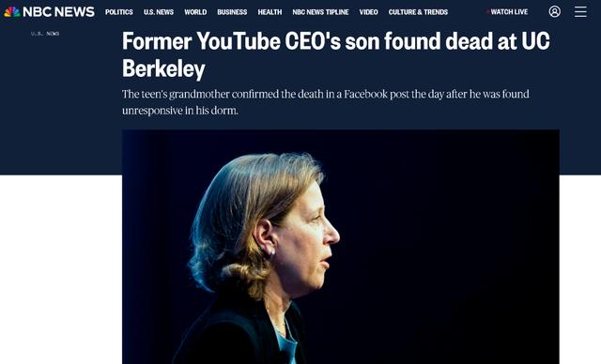Click the U.S. News category label

click(x=45, y=34)
